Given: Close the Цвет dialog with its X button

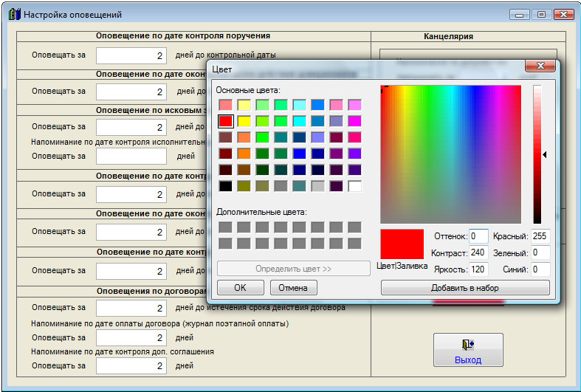Looking at the screenshot, I should click(540, 67).
